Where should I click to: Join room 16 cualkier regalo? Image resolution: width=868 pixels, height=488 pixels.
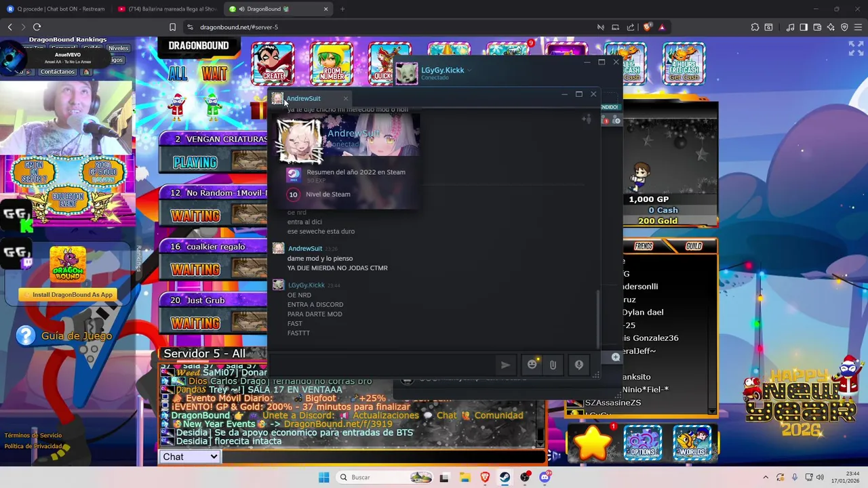pyautogui.click(x=214, y=258)
